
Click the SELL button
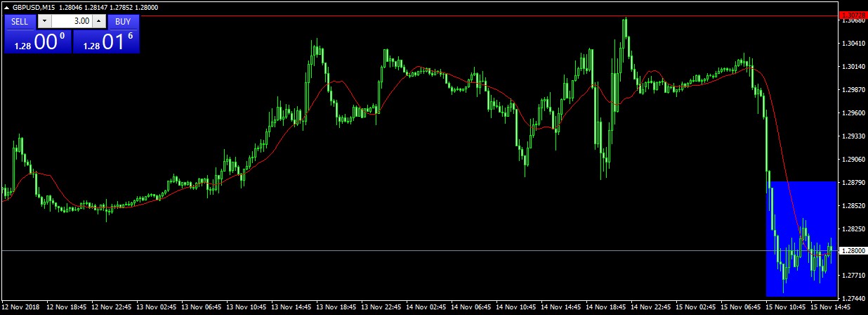click(20, 22)
